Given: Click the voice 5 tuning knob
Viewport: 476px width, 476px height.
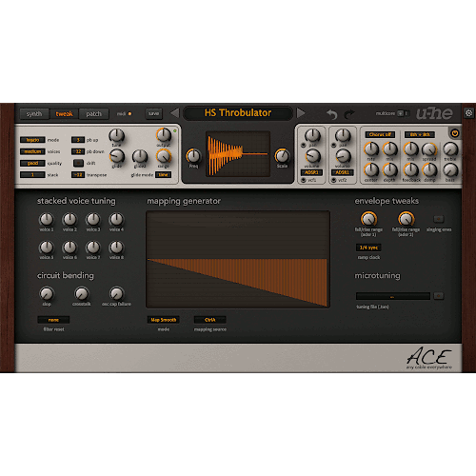Looking at the screenshot, I should pos(47,248).
